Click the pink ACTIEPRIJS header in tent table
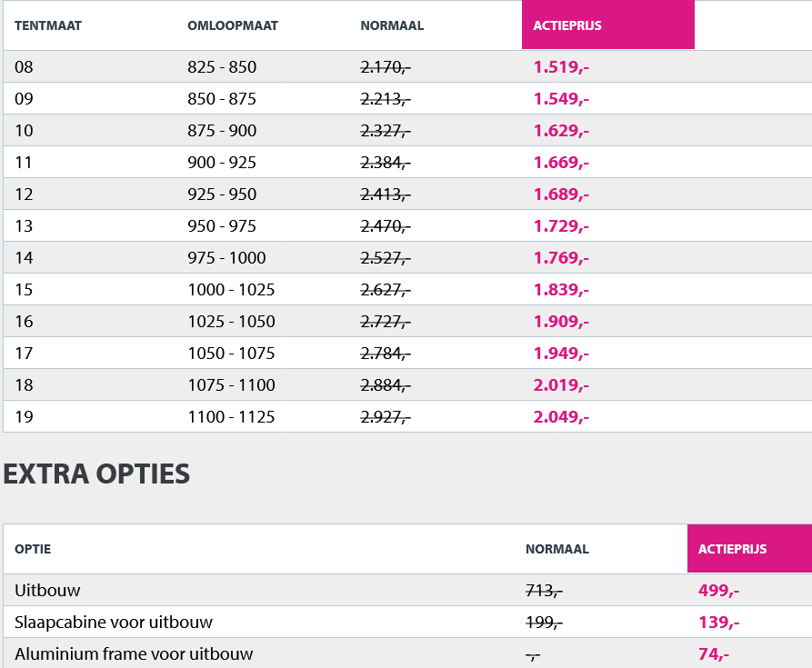Image resolution: width=812 pixels, height=668 pixels. click(x=607, y=25)
